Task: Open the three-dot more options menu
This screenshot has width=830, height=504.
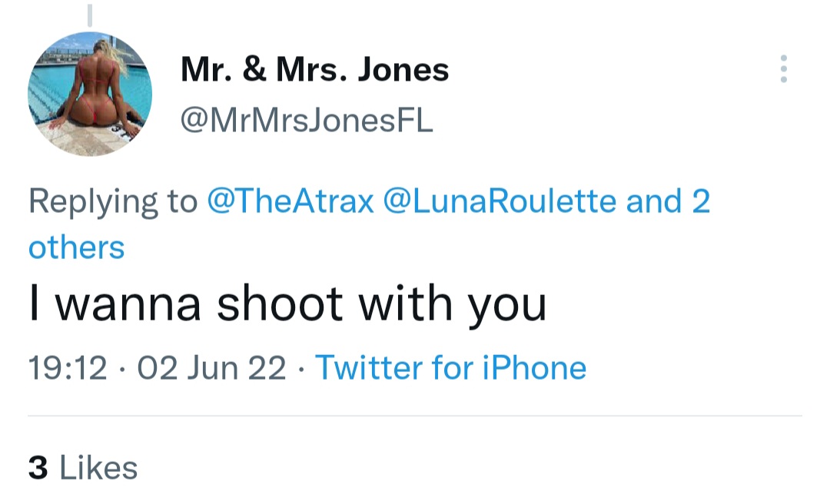Action: [783, 69]
